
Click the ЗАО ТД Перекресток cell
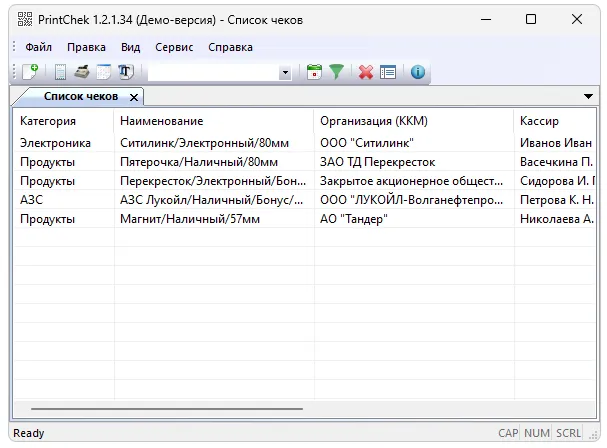(x=414, y=162)
